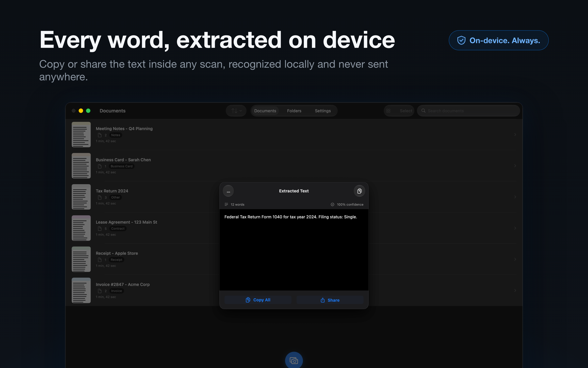Focus the Search documents field
588x368 pixels.
click(x=468, y=111)
